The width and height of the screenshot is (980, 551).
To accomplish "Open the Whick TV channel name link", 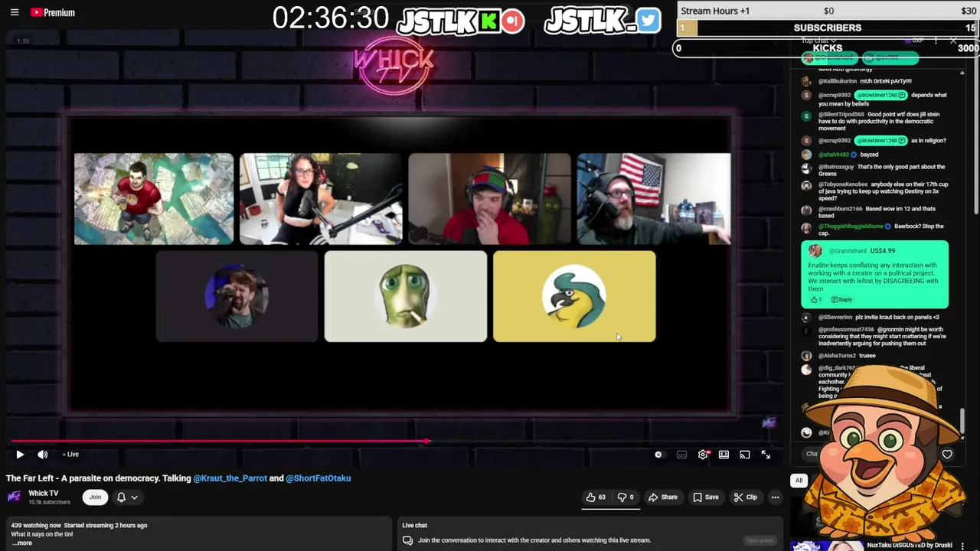I will pos(43,494).
